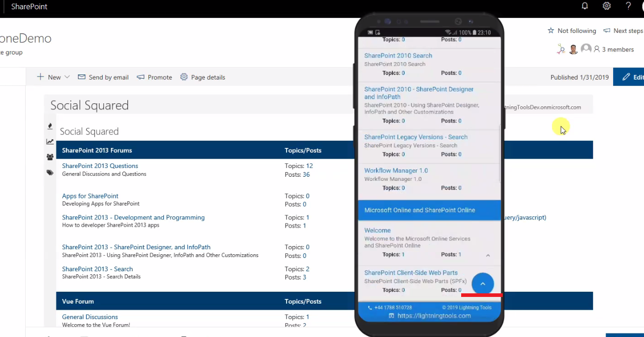The height and width of the screenshot is (337, 644).
Task: Expand the New dropdown arrow
Action: (67, 77)
